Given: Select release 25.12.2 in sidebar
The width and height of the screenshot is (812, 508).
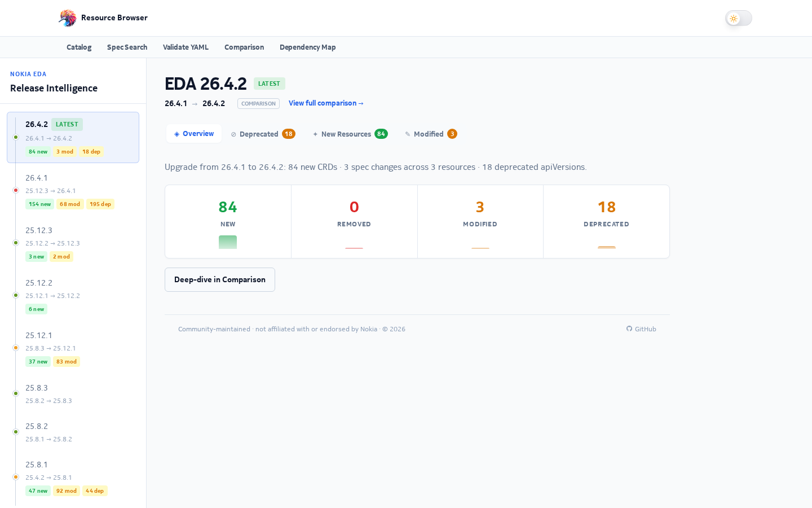Looking at the screenshot, I should (73, 296).
